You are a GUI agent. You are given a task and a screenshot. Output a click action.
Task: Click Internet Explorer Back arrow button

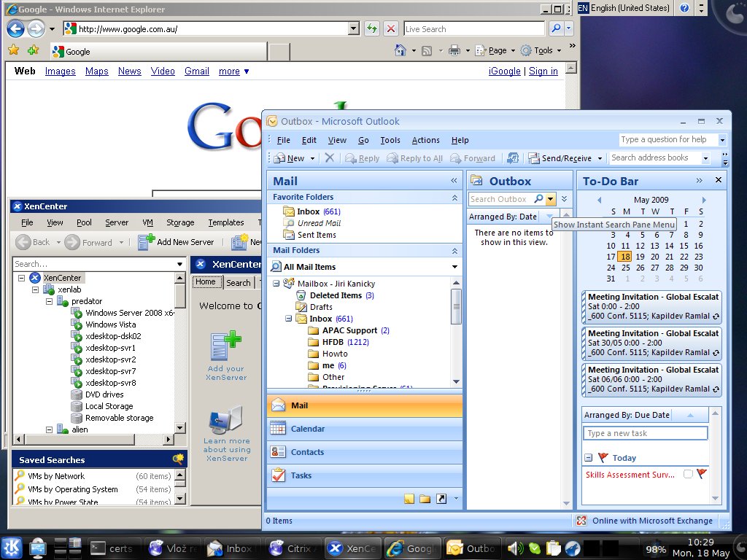tap(16, 29)
